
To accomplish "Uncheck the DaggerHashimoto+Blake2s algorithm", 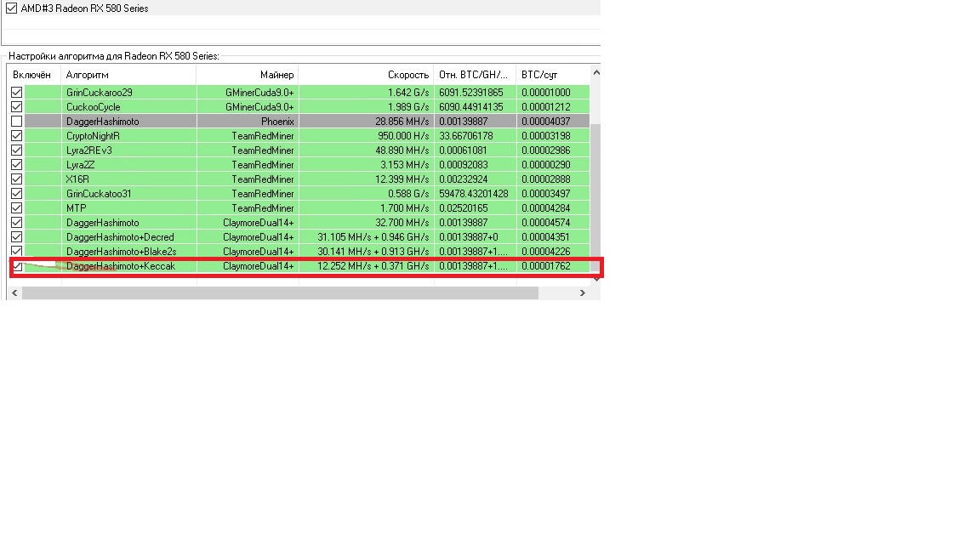I will 15,251.
